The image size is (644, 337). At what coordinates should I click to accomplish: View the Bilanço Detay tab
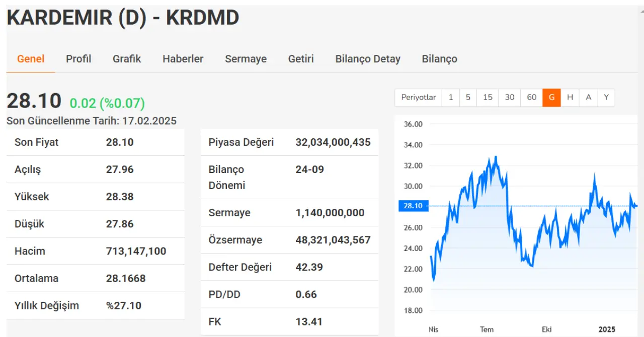click(x=368, y=59)
